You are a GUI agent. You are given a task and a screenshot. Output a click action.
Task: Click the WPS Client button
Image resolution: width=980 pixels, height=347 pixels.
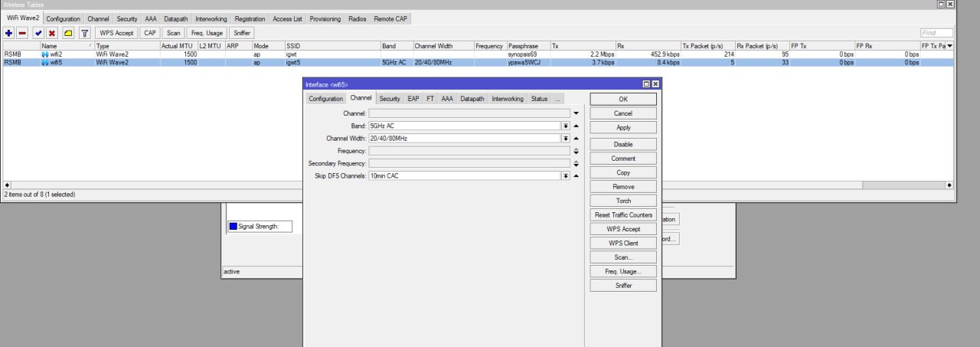tap(623, 243)
